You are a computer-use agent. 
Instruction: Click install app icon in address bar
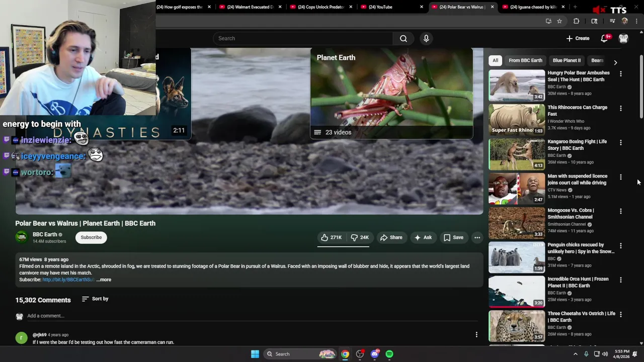point(548,21)
